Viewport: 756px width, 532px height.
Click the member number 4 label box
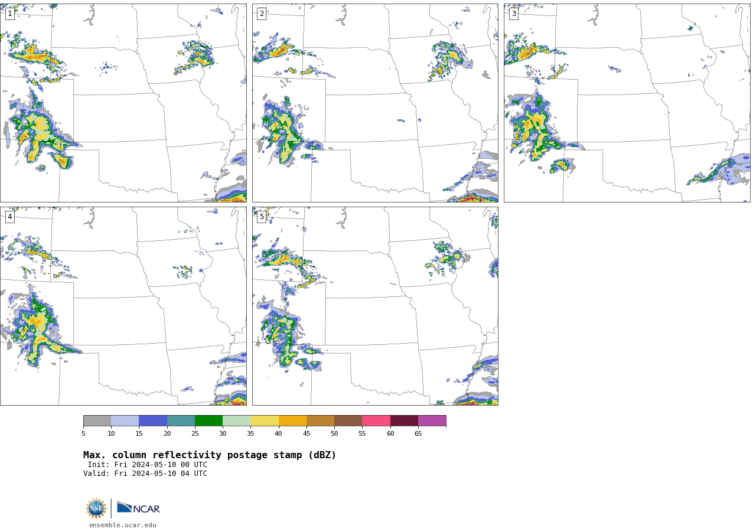tap(9, 217)
